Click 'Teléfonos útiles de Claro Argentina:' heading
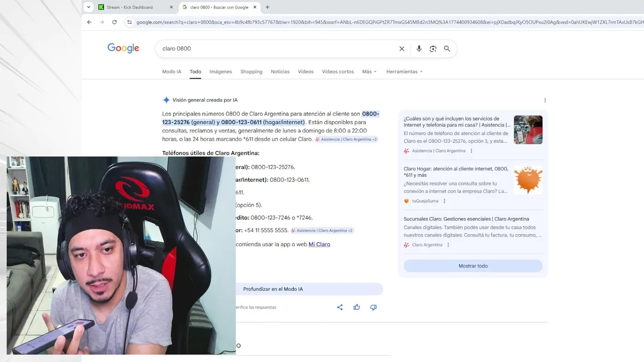644x362 pixels. (211, 153)
